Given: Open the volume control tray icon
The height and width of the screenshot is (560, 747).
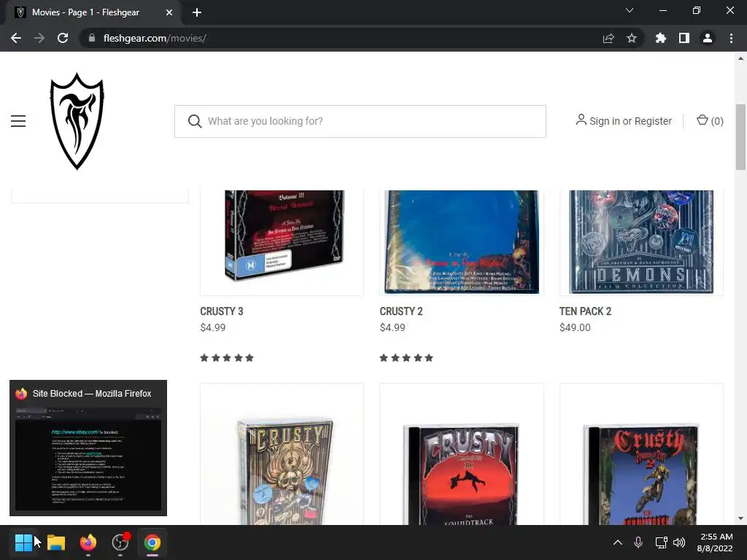Looking at the screenshot, I should pos(679,542).
